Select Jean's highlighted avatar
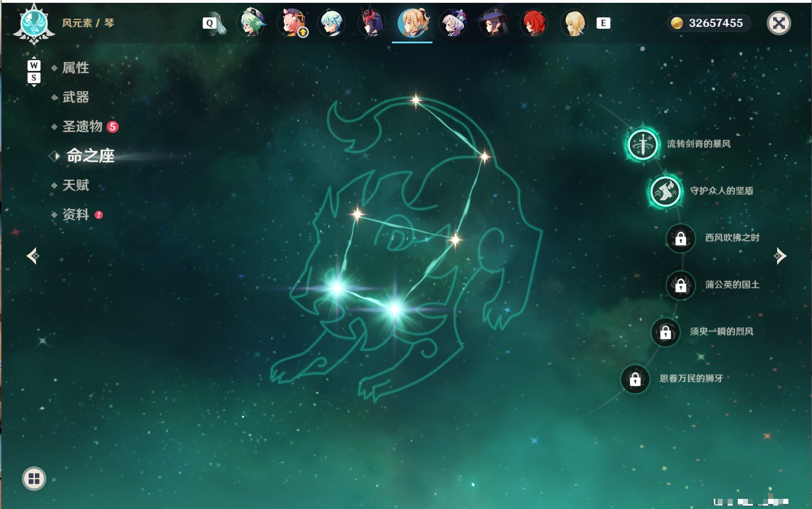Viewport: 812px width, 509px height. tap(413, 22)
